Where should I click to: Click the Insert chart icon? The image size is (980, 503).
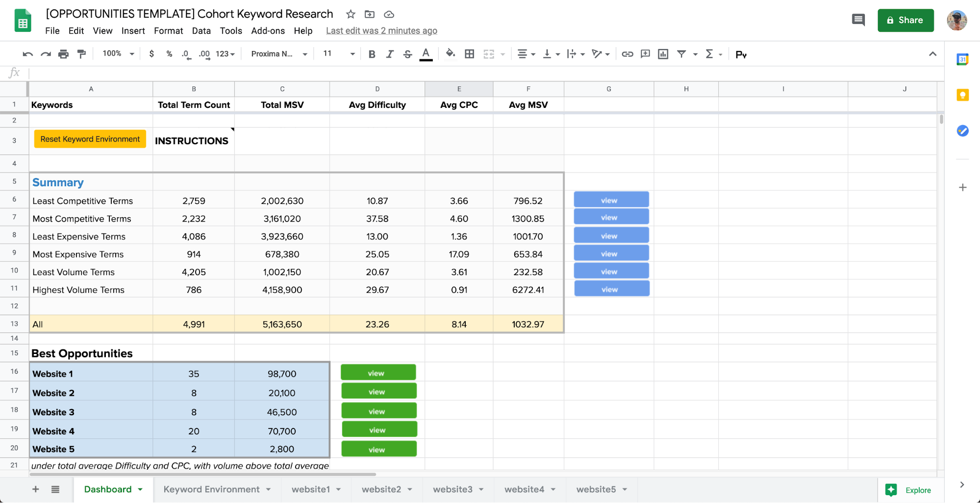[663, 54]
